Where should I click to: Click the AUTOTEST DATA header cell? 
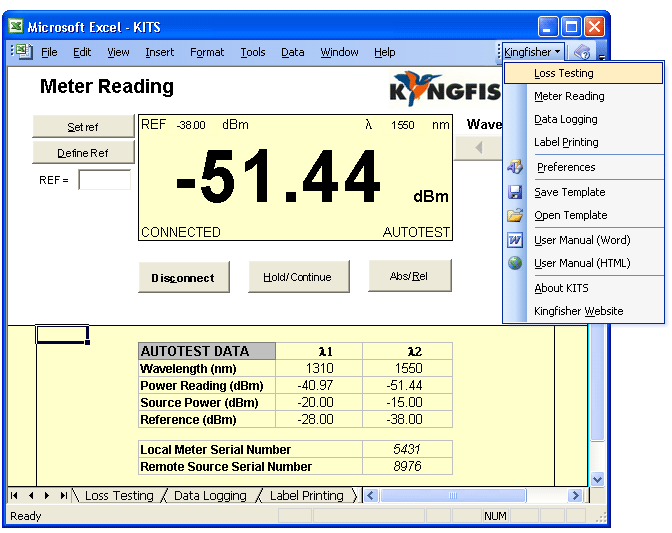click(207, 351)
